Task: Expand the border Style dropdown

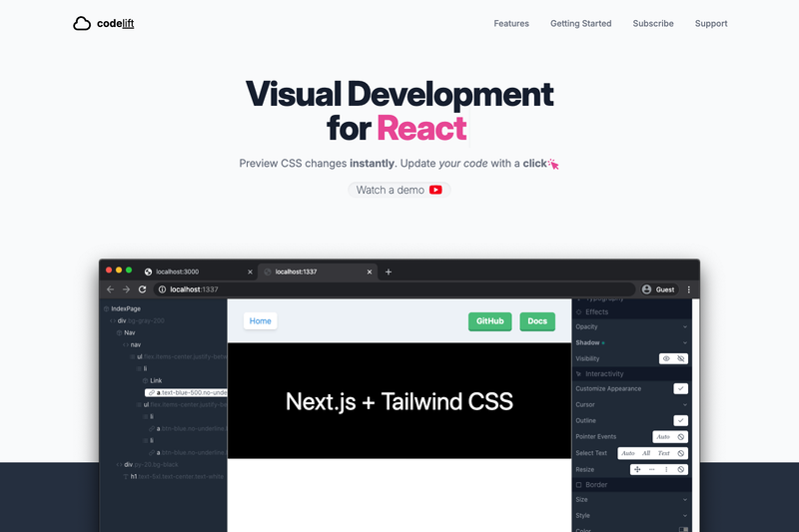Action: click(x=631, y=516)
